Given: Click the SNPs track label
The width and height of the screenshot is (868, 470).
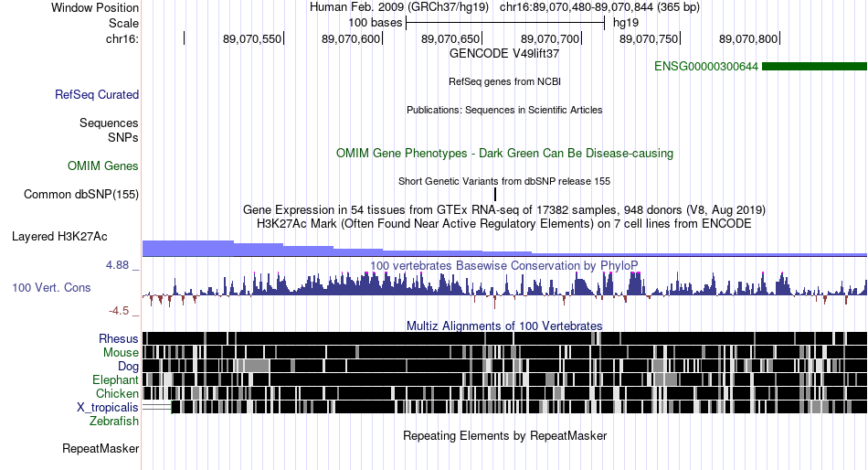Looking at the screenshot, I should point(123,137).
